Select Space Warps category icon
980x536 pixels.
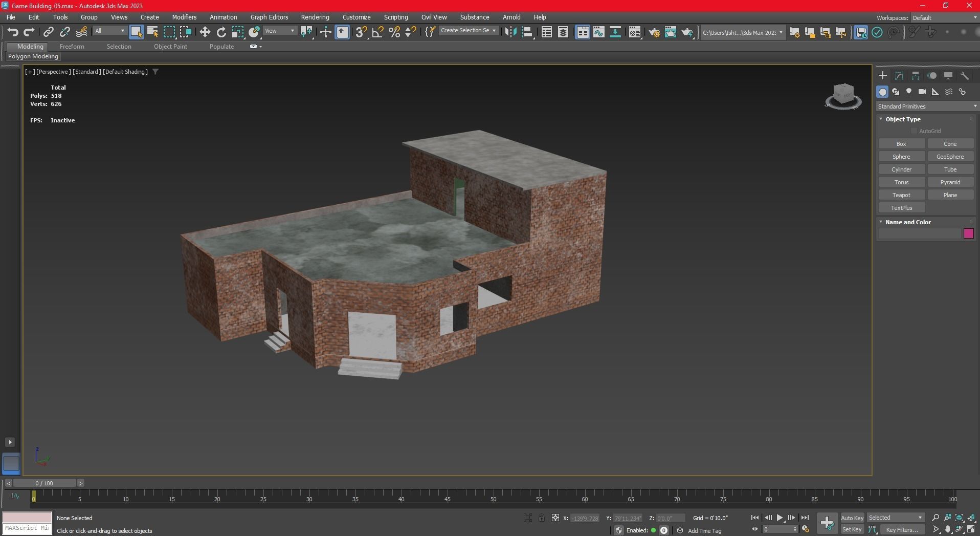pos(949,92)
